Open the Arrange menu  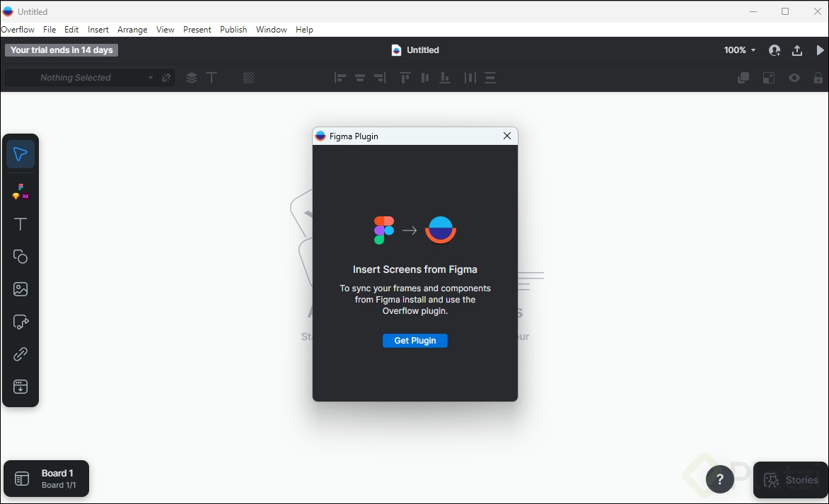(x=132, y=30)
